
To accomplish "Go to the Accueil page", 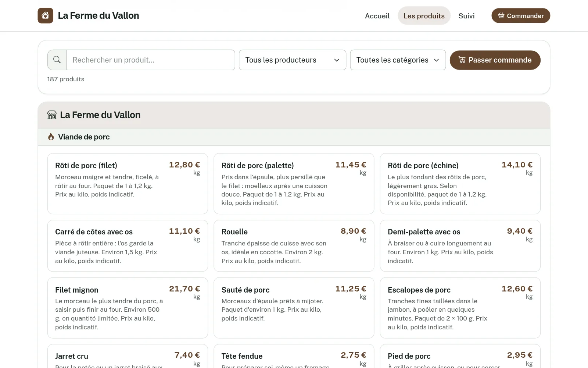I will 377,16.
